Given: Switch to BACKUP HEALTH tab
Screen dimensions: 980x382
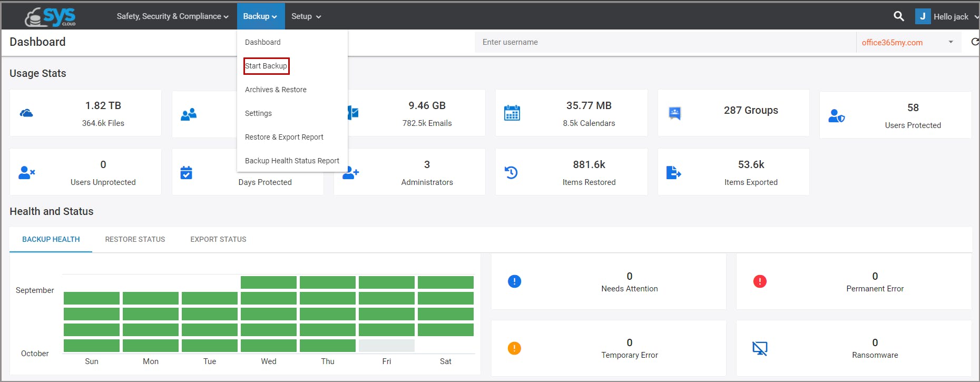Looking at the screenshot, I should pos(51,239).
